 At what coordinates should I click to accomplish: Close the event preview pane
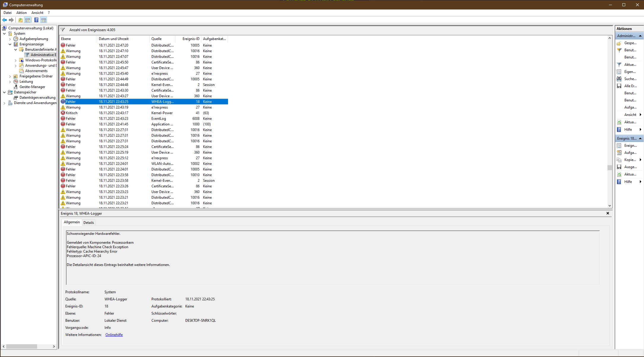pos(607,213)
